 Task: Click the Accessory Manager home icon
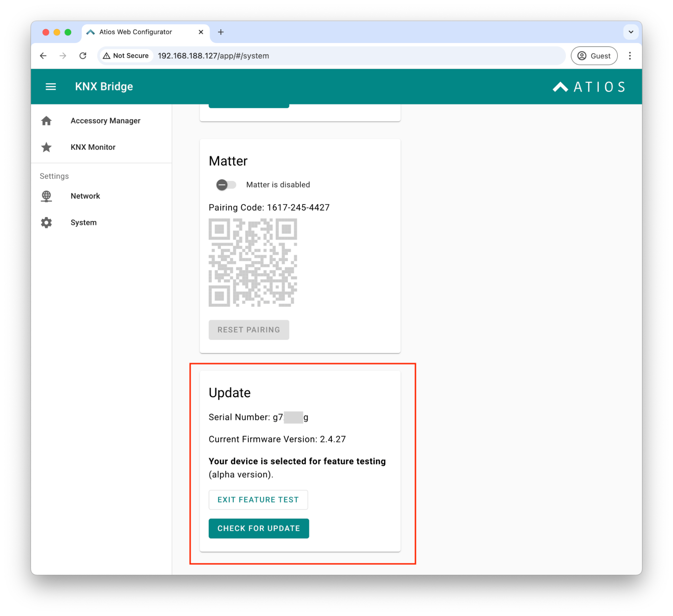click(x=46, y=120)
